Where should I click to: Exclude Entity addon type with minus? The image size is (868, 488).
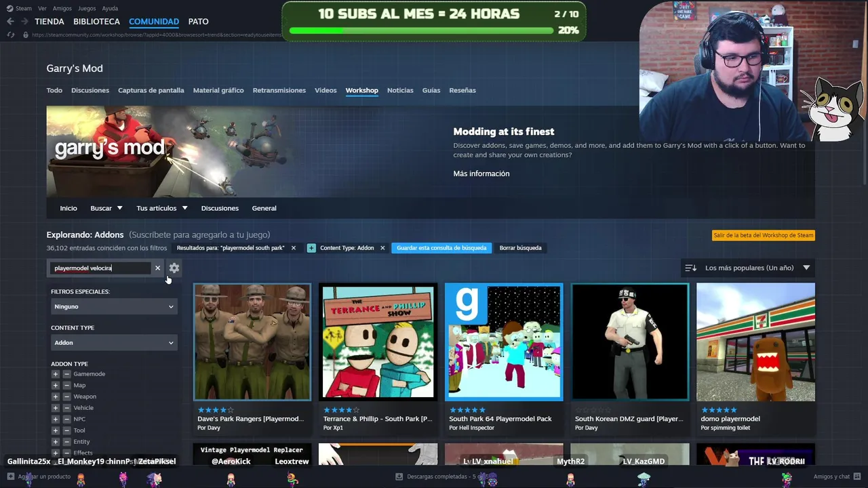(x=66, y=442)
